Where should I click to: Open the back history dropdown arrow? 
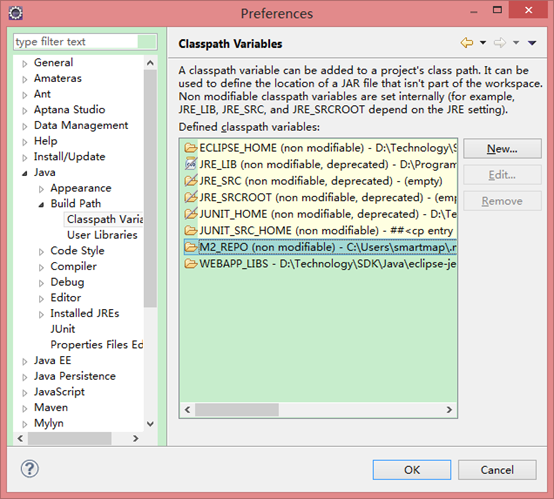point(483,43)
